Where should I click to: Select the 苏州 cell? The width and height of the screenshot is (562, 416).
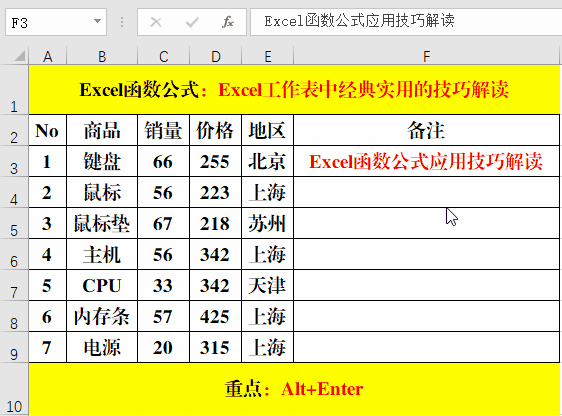pos(267,223)
